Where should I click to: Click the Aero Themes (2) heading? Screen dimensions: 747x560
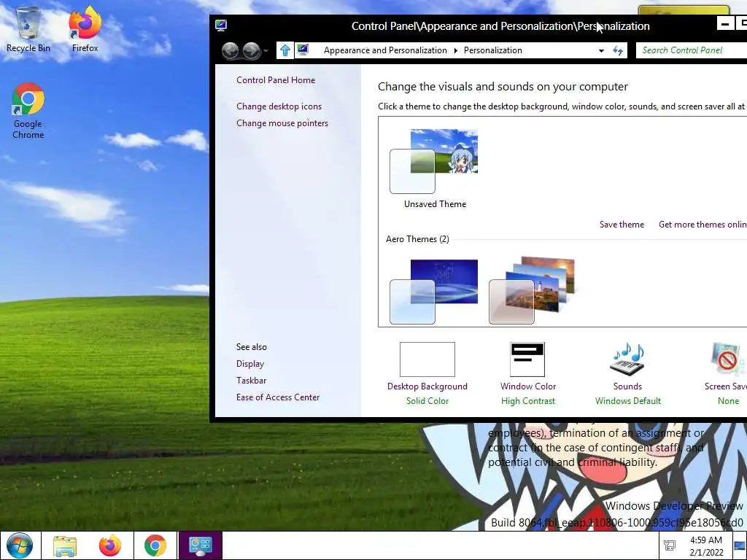click(x=417, y=239)
